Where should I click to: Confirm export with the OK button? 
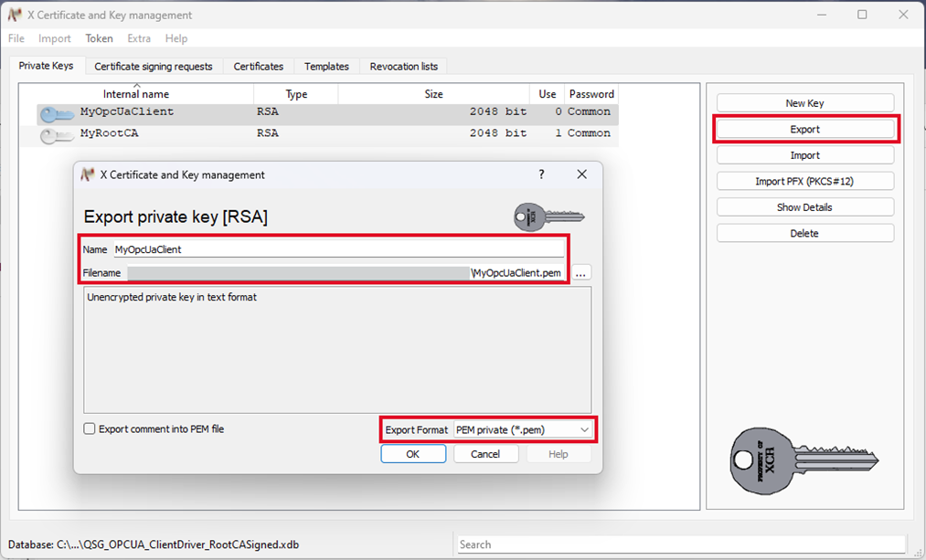click(412, 454)
